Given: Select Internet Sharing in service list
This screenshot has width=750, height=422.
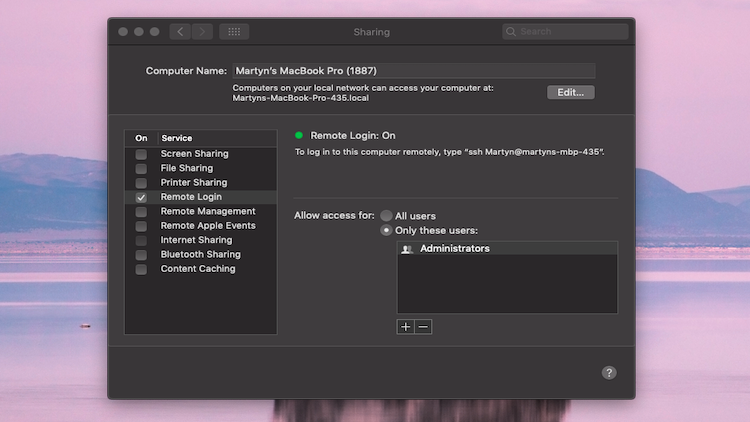Looking at the screenshot, I should pos(196,240).
